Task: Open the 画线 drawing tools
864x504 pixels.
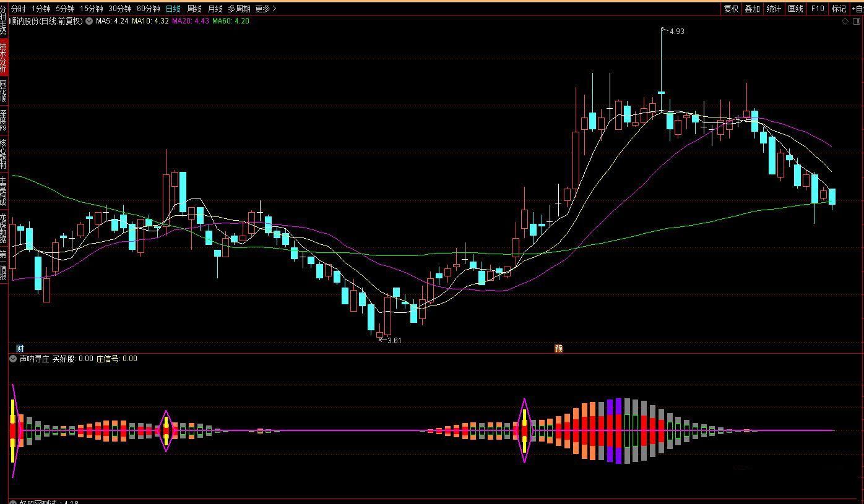Action: tap(795, 9)
